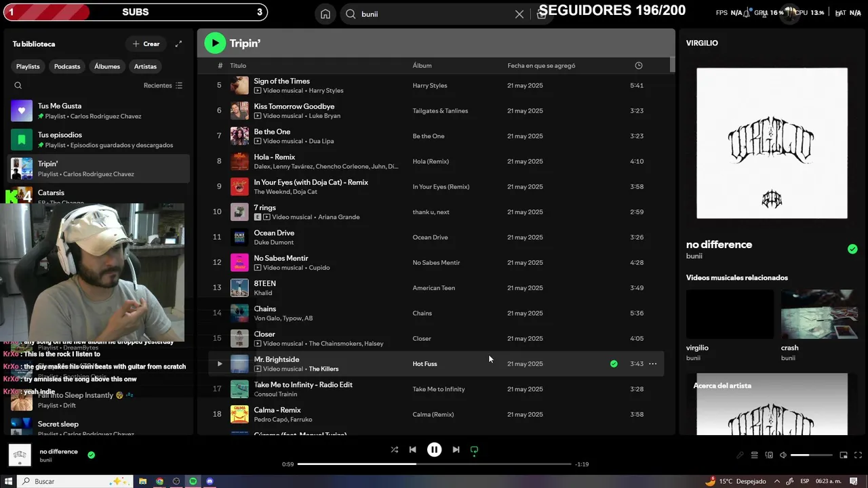Toggle the lyrics microphone icon
The height and width of the screenshot is (488, 868).
pos(740,455)
